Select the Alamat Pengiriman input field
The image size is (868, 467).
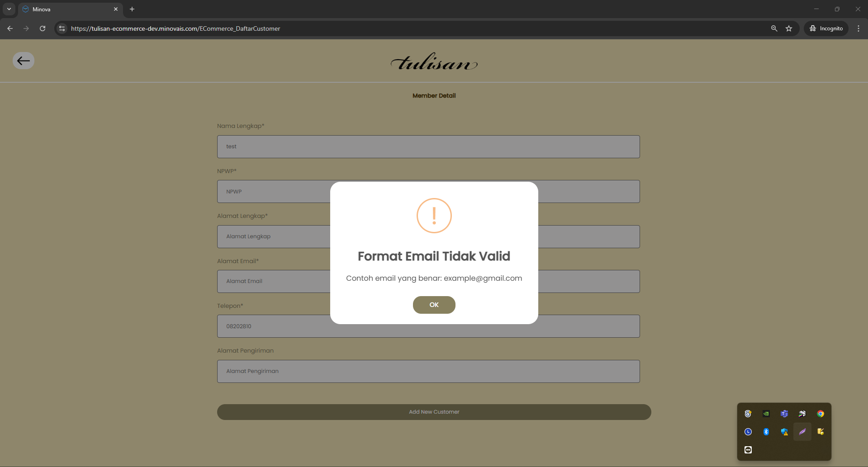428,371
